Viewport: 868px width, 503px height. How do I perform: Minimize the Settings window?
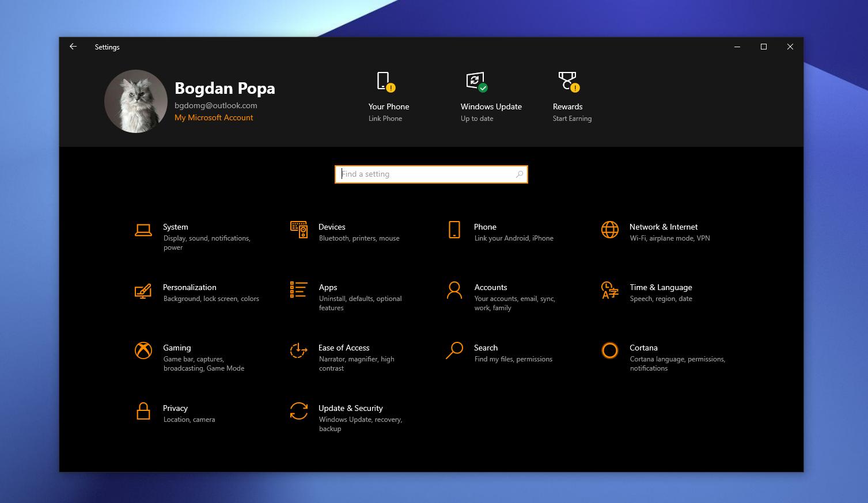(x=737, y=47)
